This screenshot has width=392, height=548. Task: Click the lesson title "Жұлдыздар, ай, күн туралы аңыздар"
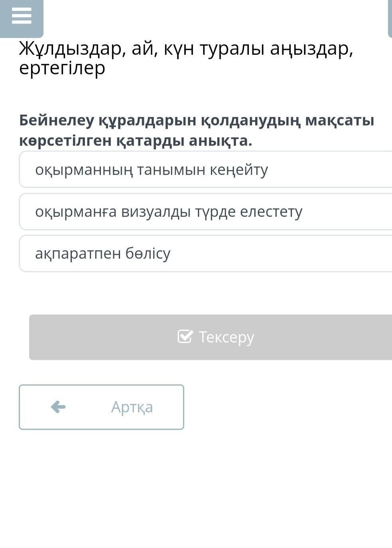click(186, 49)
